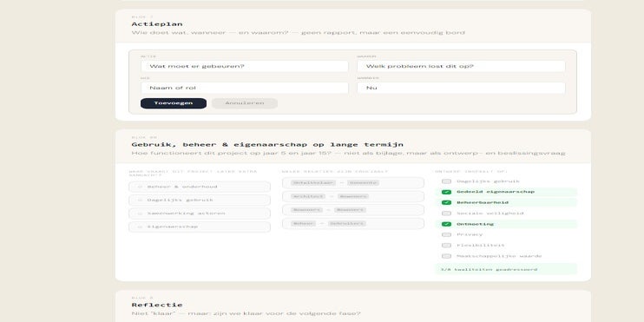Uncheck the 'Ontmoeting' checkbox
Image resolution: width=644 pixels, height=322 pixels.
(446, 224)
